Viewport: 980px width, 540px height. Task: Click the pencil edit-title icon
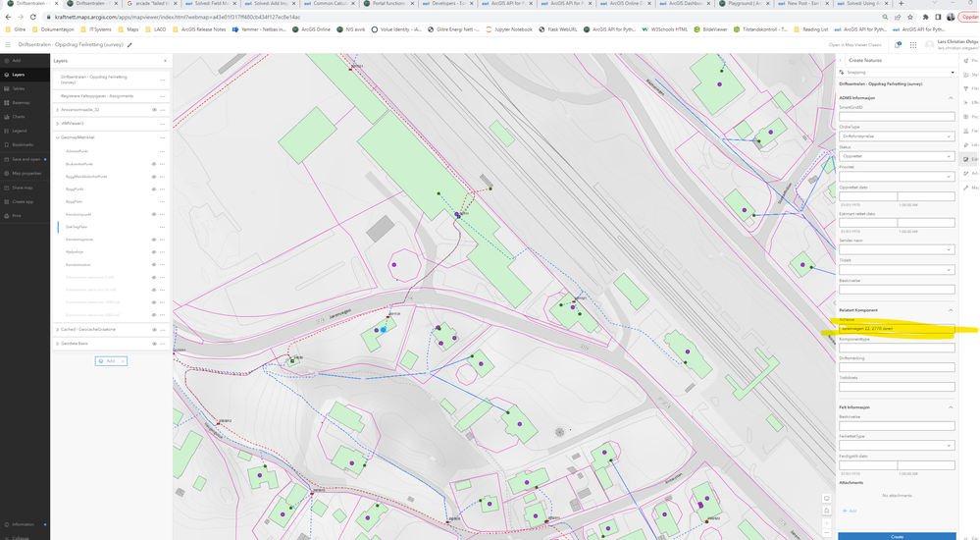(130, 45)
